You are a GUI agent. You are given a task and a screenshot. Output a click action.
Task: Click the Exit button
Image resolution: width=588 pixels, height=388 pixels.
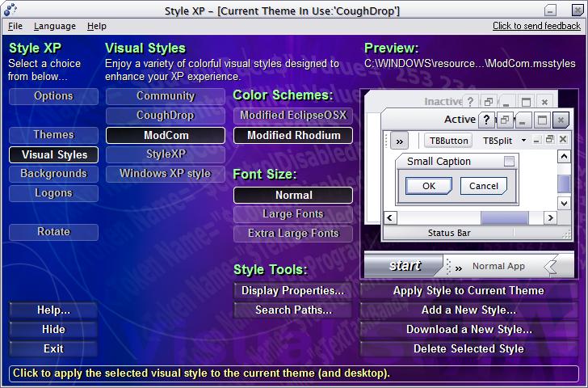[53, 349]
